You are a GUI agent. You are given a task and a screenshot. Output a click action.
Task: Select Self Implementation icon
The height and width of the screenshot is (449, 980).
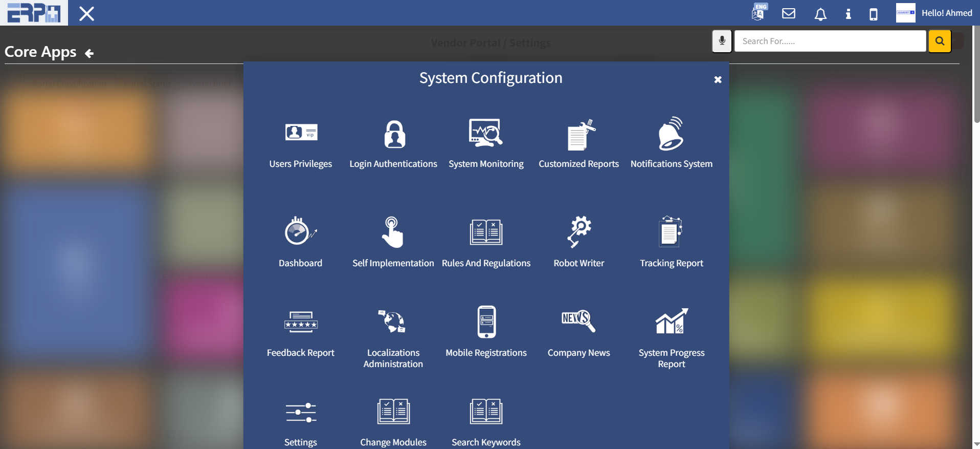click(x=393, y=232)
